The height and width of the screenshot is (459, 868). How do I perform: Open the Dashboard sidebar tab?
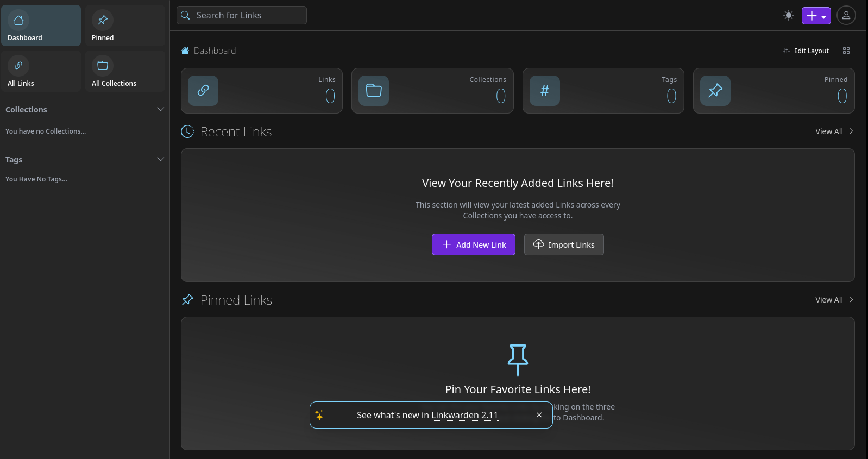pyautogui.click(x=41, y=26)
